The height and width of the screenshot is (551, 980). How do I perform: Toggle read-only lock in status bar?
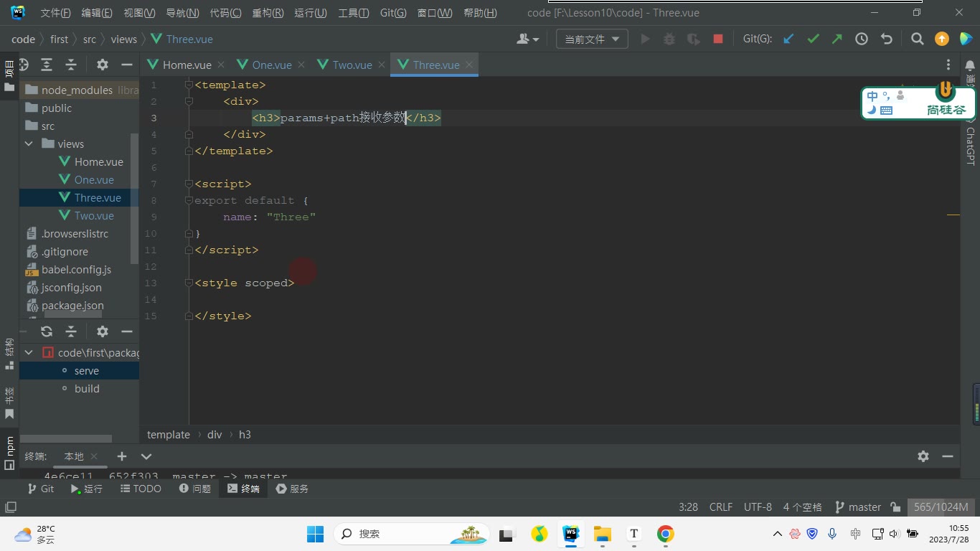point(895,507)
